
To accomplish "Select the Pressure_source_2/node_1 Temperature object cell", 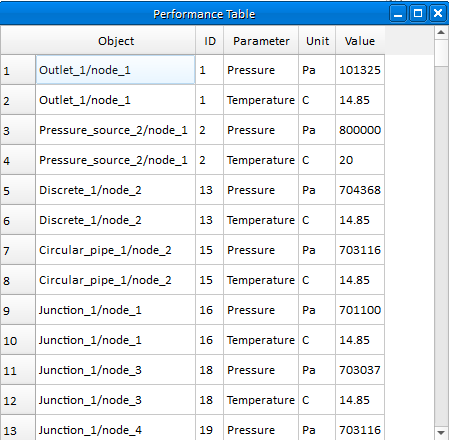I will (x=115, y=160).
